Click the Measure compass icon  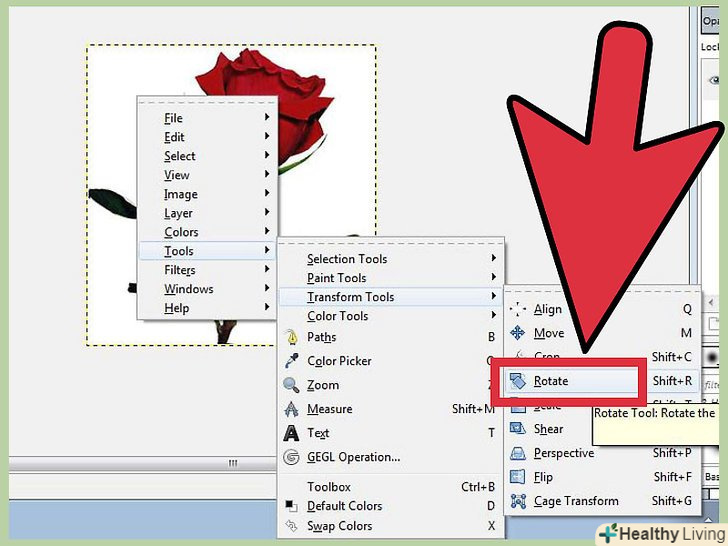click(291, 409)
